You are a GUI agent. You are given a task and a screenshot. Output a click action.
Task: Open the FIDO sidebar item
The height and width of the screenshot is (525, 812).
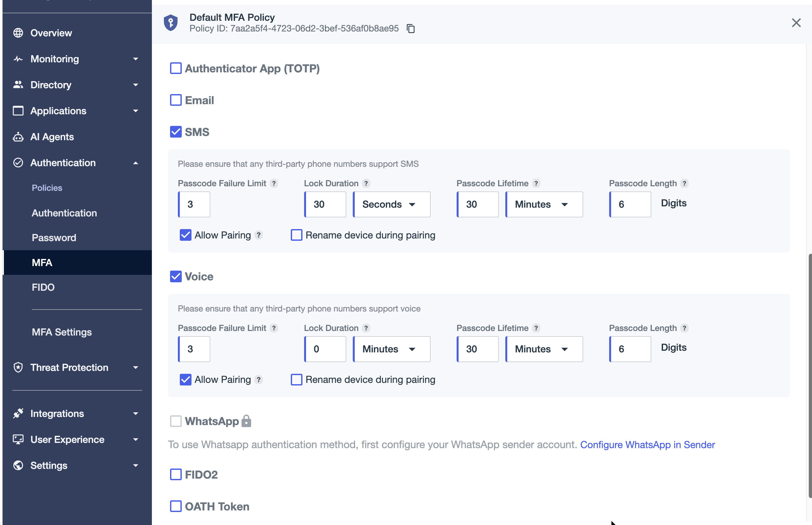[x=43, y=287]
